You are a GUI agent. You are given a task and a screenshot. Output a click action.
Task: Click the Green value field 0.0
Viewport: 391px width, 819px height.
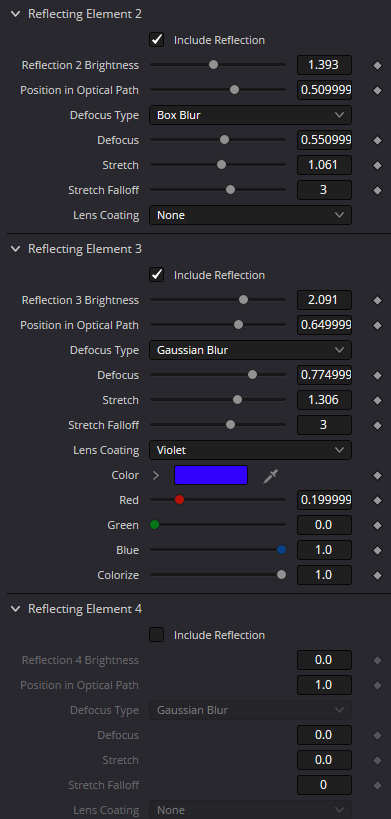coord(324,525)
